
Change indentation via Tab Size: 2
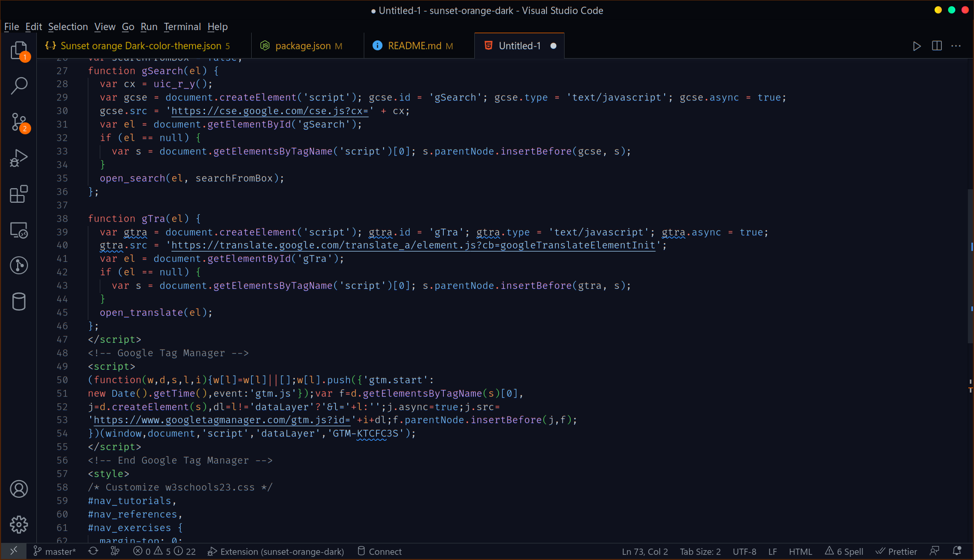[x=700, y=551]
